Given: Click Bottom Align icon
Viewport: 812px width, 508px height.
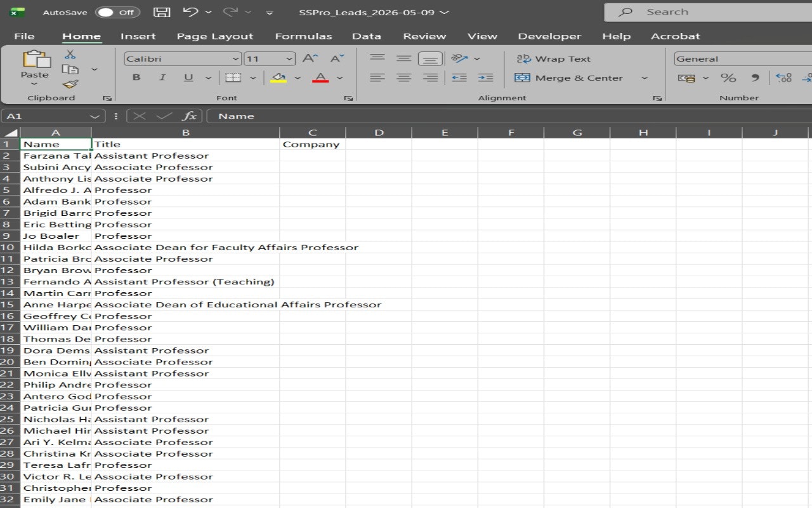Looking at the screenshot, I should click(x=430, y=59).
